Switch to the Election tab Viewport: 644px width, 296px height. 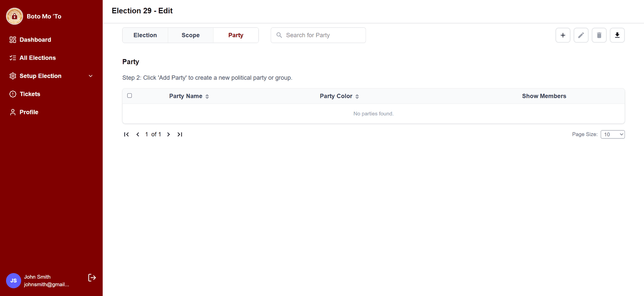click(x=145, y=35)
